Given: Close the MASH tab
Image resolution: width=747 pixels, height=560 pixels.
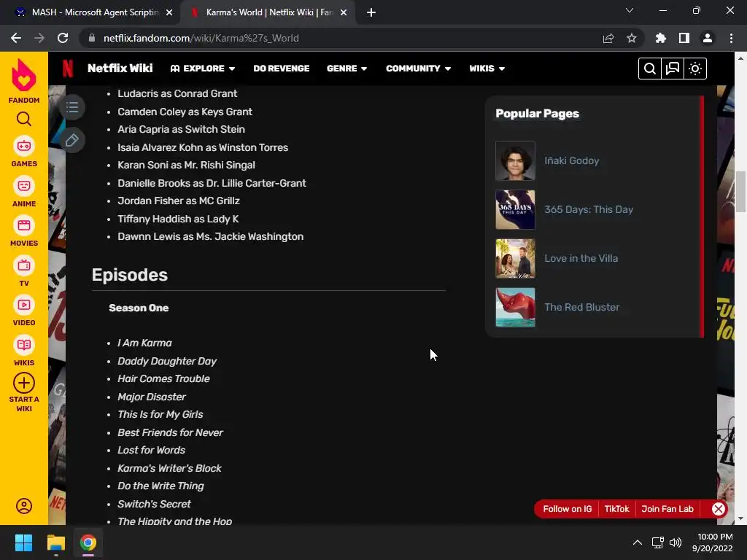Looking at the screenshot, I should (169, 13).
